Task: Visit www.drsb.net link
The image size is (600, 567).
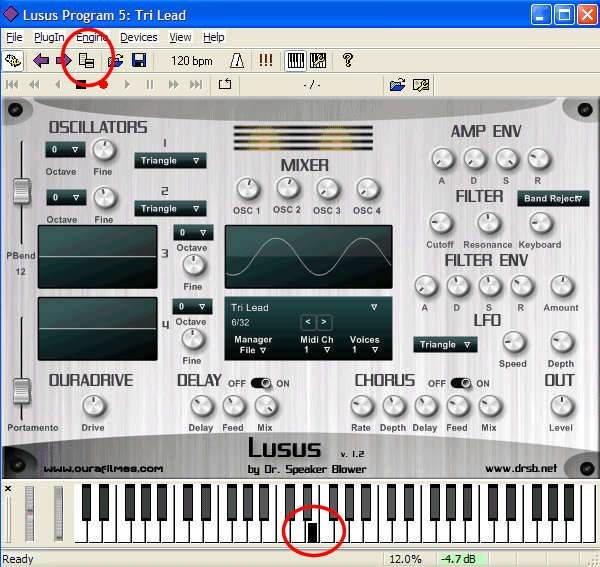Action: [521, 468]
